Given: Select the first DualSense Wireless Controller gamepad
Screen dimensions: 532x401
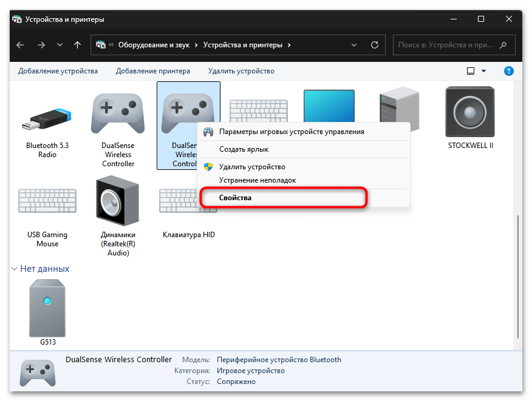Looking at the screenshot, I should (118, 113).
